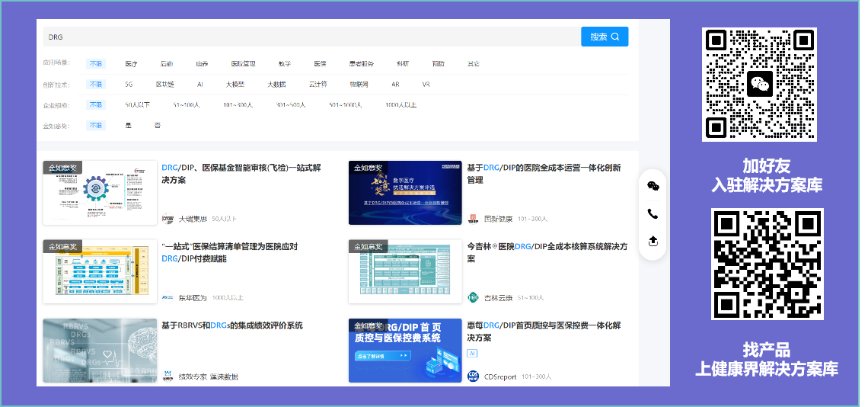Open 基于RBRVS和DRGs的集成绩效评价系统 title
The image size is (868, 407).
[x=232, y=325]
